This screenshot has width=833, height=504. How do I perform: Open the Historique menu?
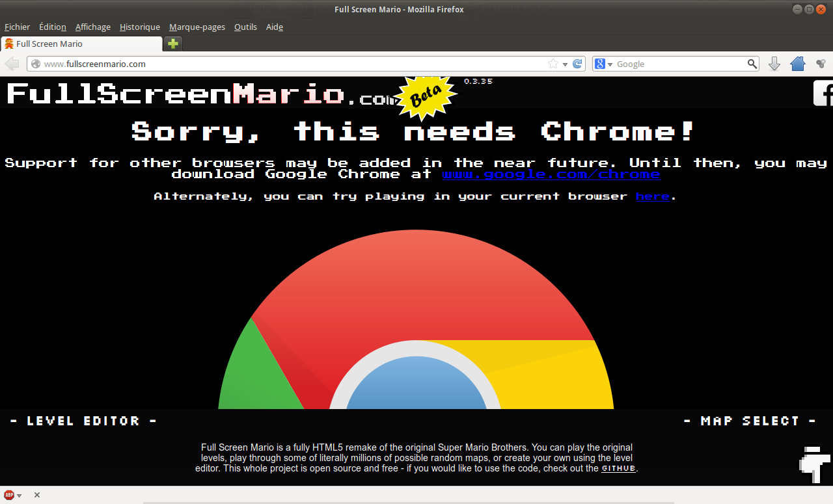point(140,27)
